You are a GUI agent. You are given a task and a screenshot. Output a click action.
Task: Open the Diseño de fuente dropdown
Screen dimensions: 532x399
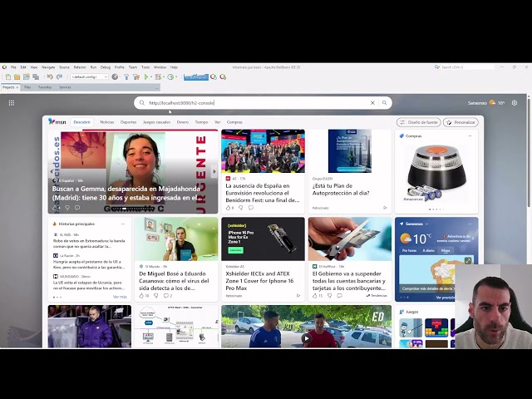click(x=418, y=122)
